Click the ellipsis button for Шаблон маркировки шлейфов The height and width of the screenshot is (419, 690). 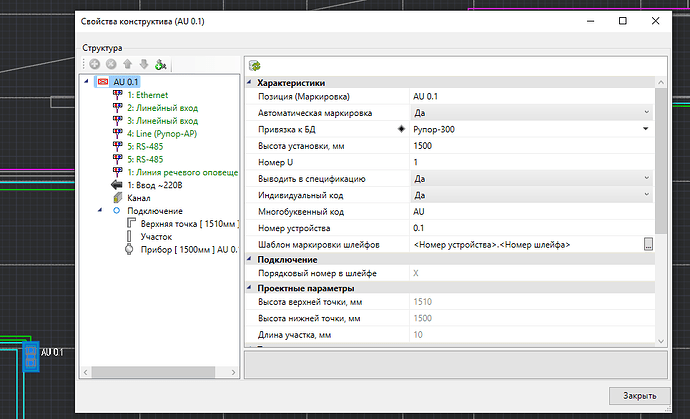pyautogui.click(x=648, y=244)
